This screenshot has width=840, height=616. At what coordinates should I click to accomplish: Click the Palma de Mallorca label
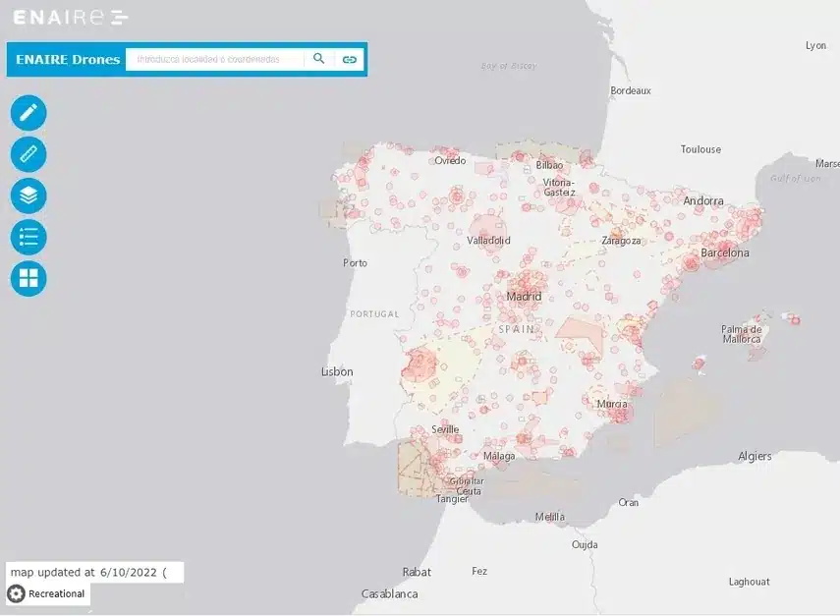(x=741, y=334)
